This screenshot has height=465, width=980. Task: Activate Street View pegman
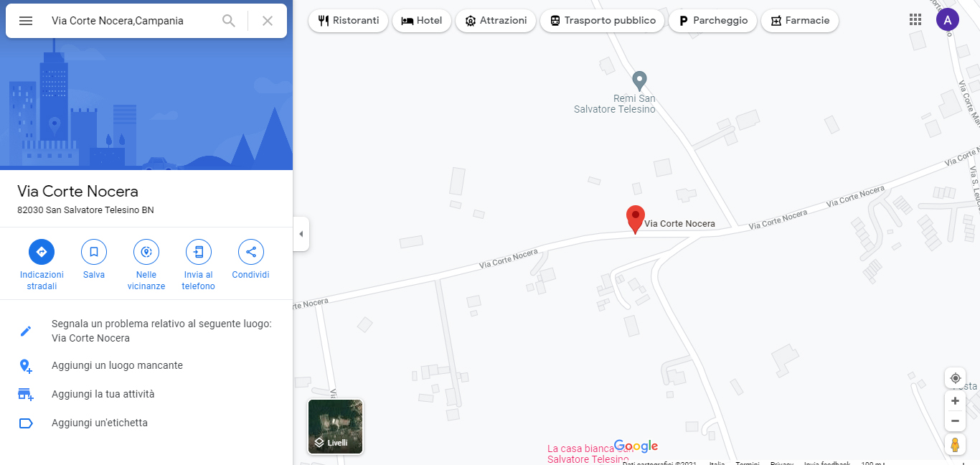955,445
